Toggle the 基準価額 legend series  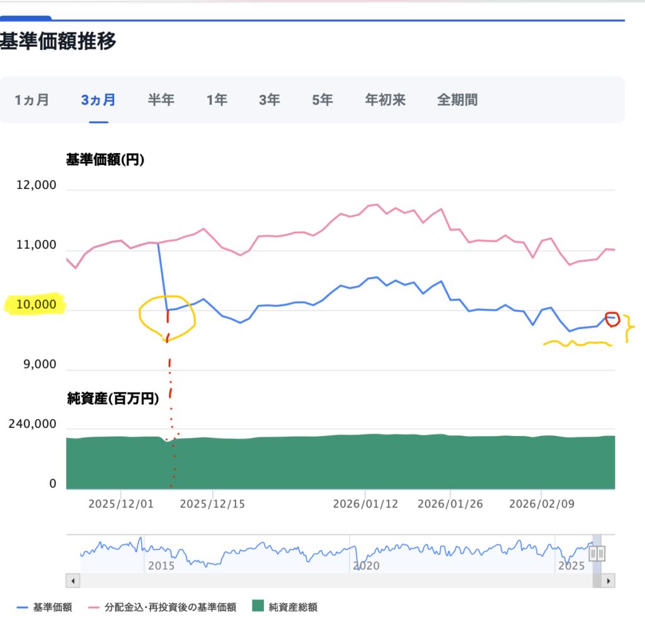pos(52,607)
